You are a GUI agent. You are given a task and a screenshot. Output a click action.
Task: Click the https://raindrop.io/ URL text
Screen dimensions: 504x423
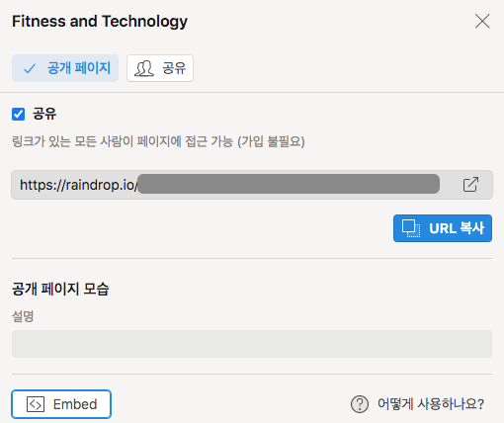click(x=79, y=185)
